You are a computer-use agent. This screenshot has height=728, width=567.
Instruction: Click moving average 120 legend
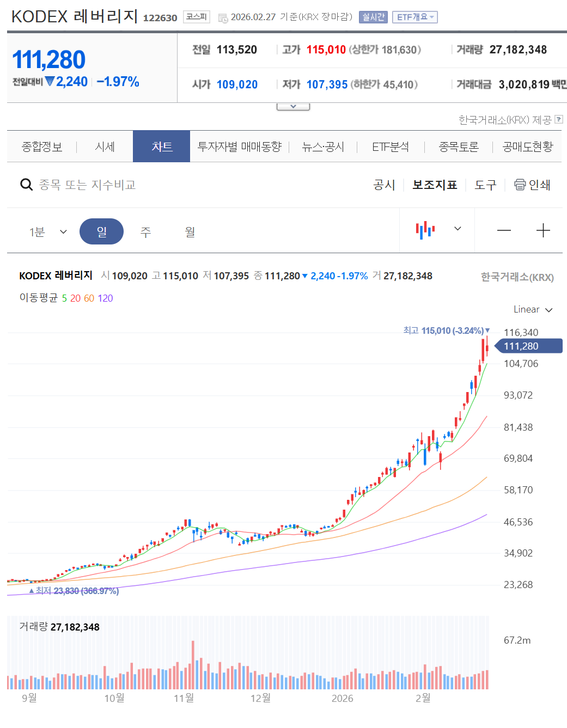[105, 298]
